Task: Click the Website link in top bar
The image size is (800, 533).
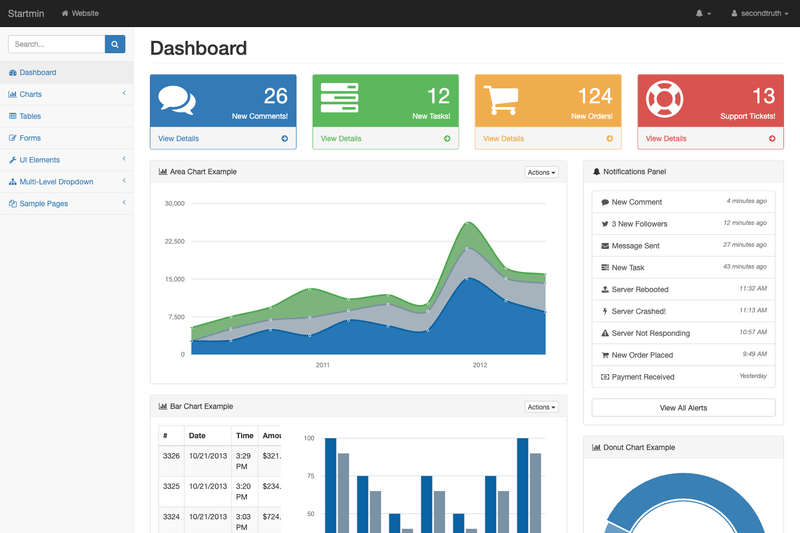Action: pyautogui.click(x=80, y=13)
